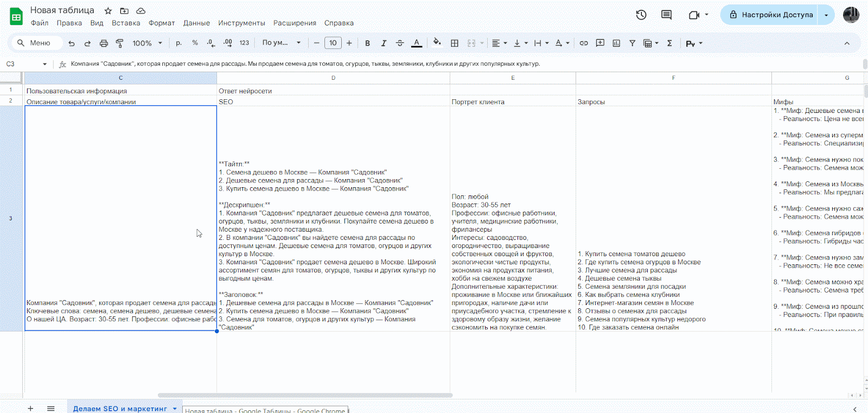The width and height of the screenshot is (868, 413).
Task: Open the fill color paint bucket
Action: pos(437,43)
